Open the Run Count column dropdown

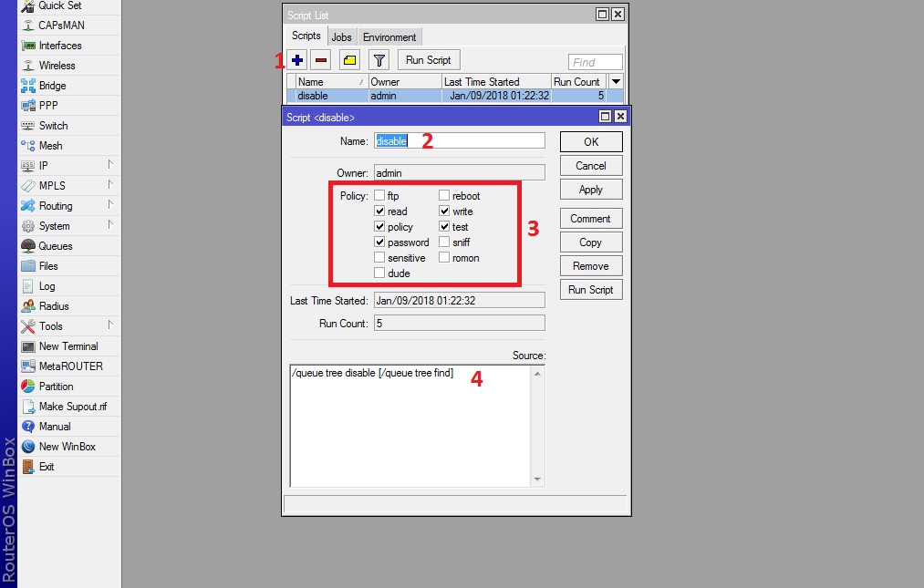pos(616,81)
